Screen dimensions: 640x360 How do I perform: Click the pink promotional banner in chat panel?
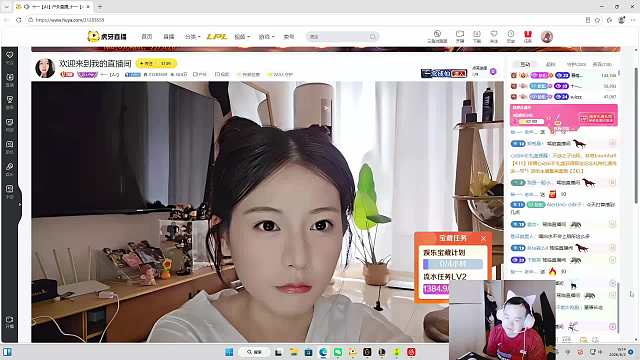pos(564,115)
